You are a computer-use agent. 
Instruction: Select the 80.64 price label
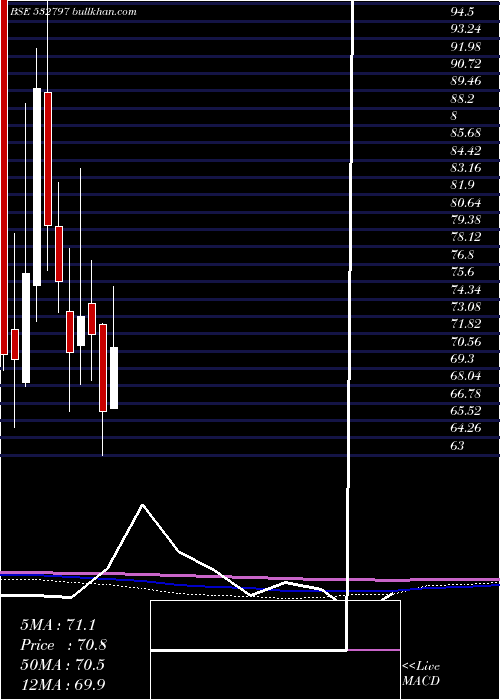click(x=466, y=203)
